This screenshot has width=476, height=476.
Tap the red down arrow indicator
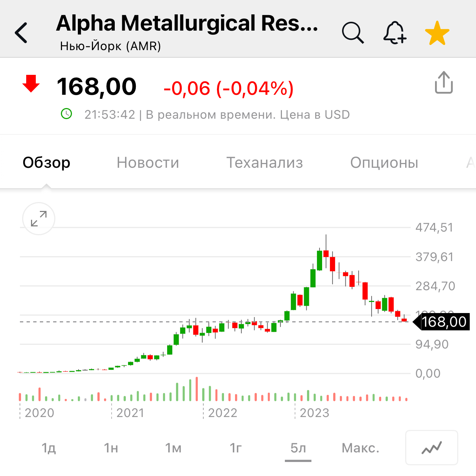(x=31, y=84)
